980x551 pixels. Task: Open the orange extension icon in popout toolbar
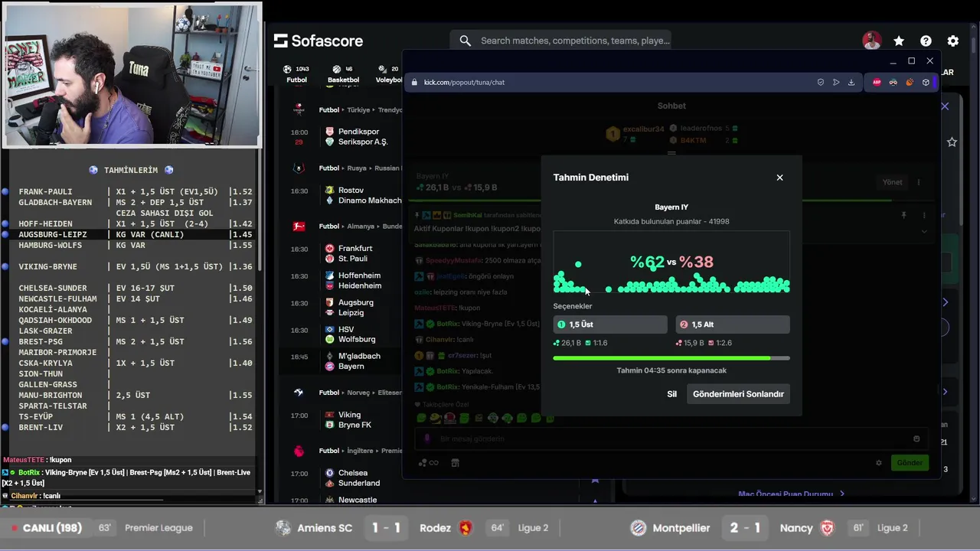point(910,82)
